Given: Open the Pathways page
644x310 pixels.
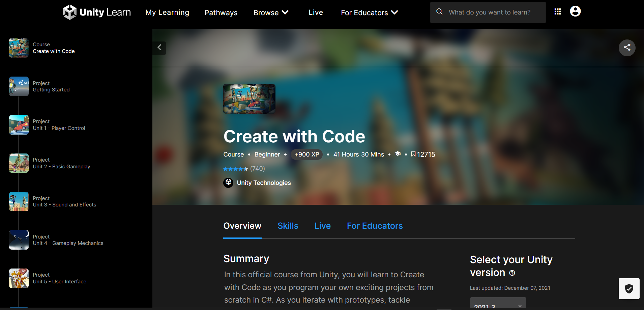Looking at the screenshot, I should [221, 12].
